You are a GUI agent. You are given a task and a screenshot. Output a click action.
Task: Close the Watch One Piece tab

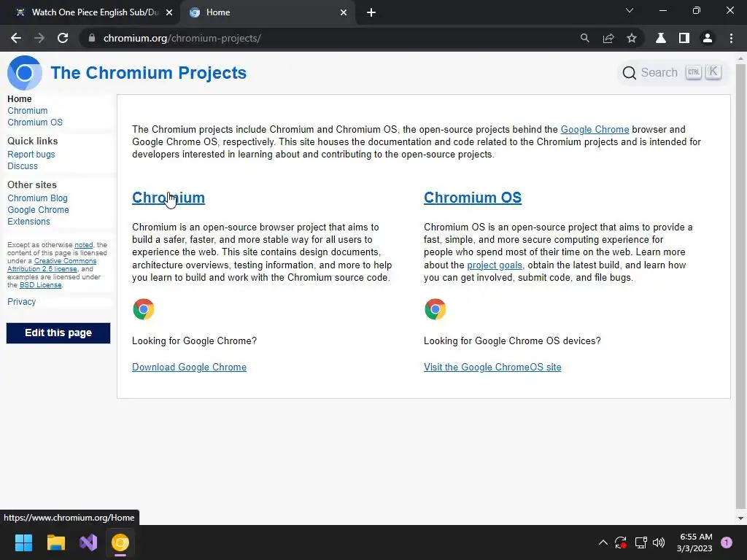click(169, 12)
